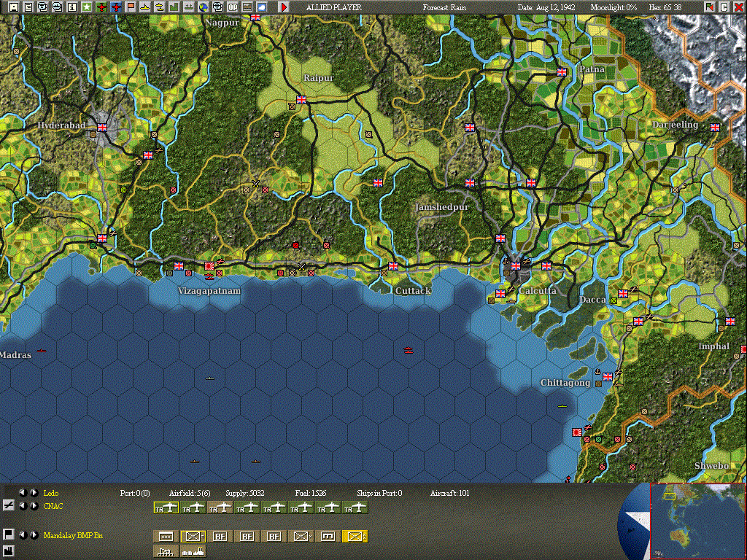Select the red plane on green background icon
The width and height of the screenshot is (747, 560).
click(101, 7)
